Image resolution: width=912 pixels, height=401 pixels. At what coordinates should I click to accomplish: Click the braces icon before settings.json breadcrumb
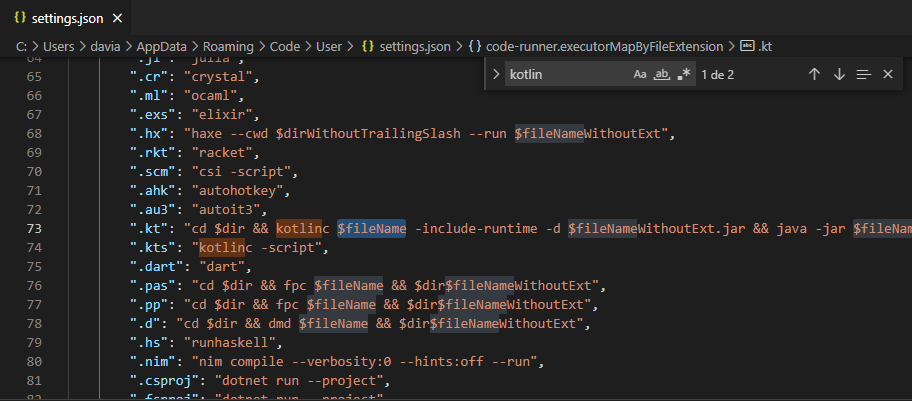(x=368, y=47)
